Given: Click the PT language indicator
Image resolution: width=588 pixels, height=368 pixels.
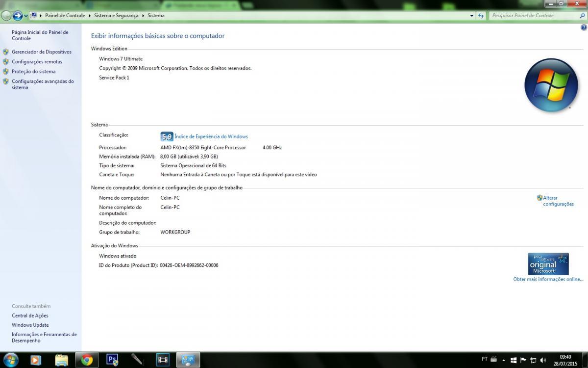Looking at the screenshot, I should pos(485,359).
